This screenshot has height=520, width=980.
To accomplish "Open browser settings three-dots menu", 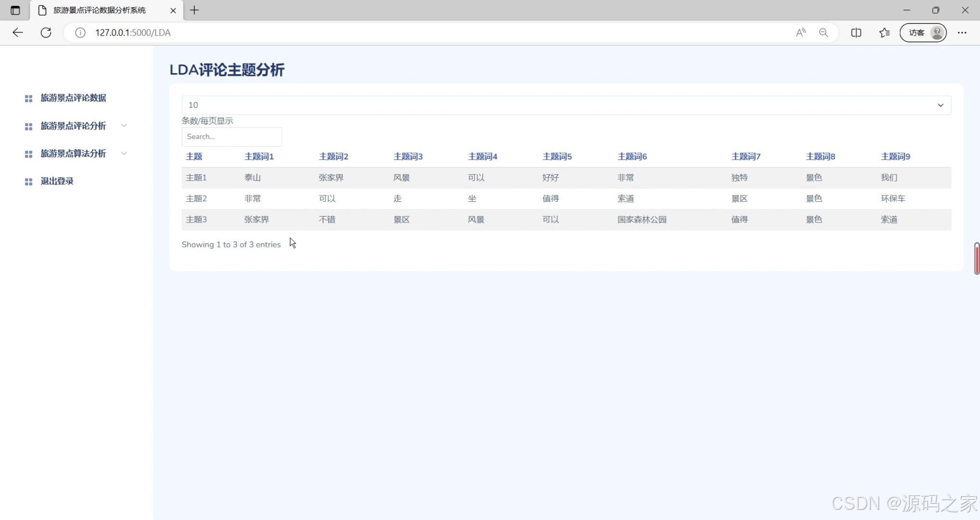I will pos(962,33).
